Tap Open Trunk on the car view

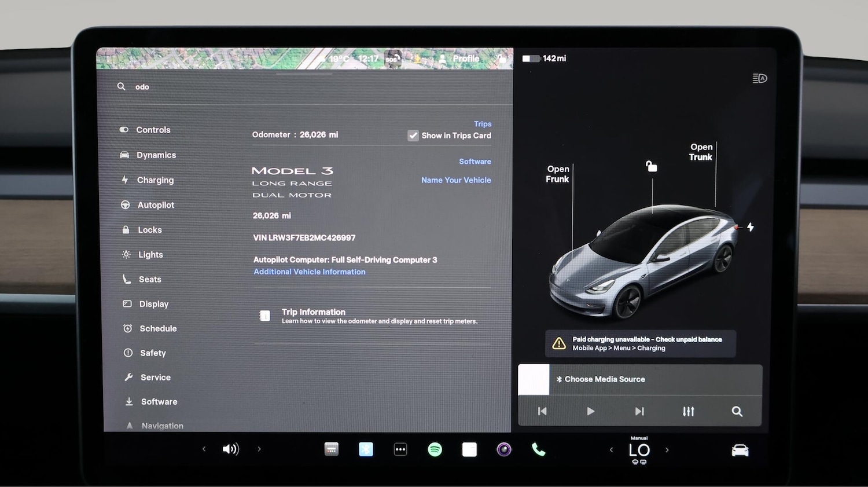click(x=701, y=152)
